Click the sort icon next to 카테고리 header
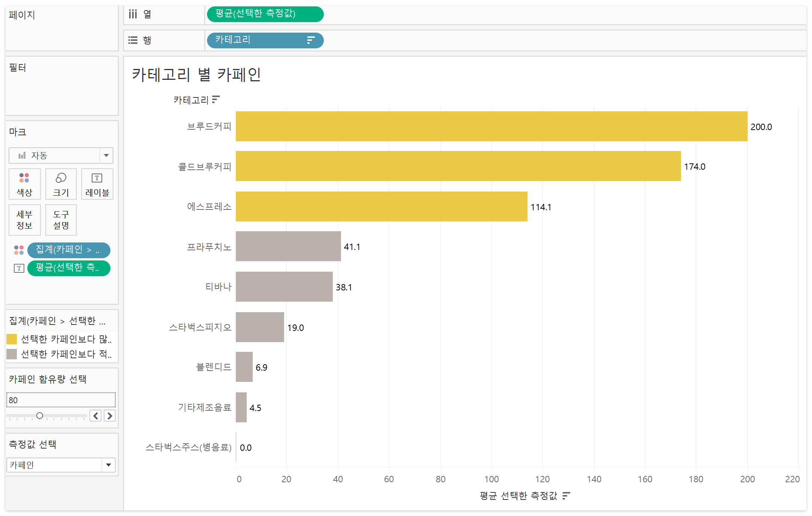The height and width of the screenshot is (516, 812). point(216,100)
